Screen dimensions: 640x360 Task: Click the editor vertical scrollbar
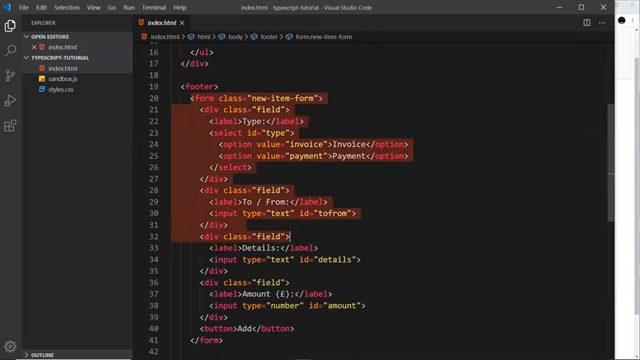611,163
